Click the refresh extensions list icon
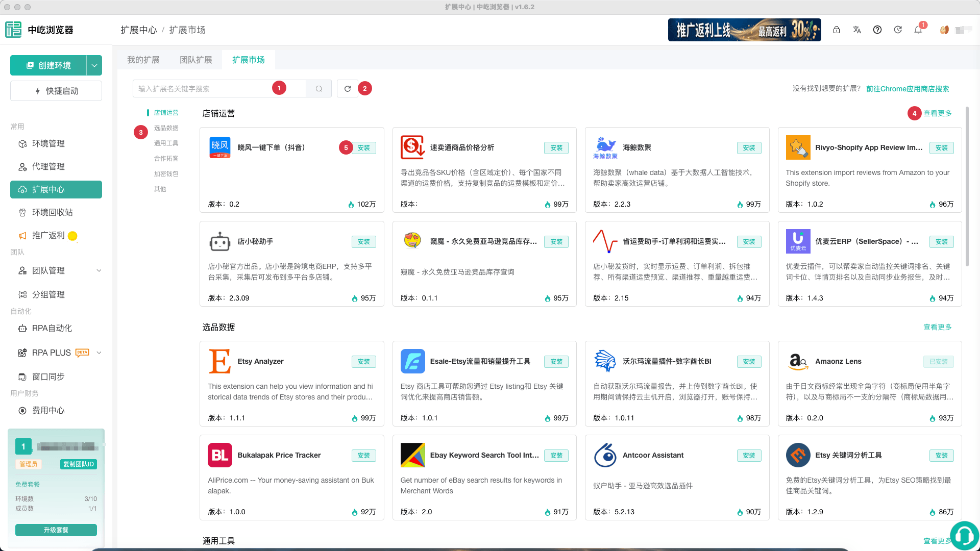This screenshot has width=980, height=551. tap(348, 89)
